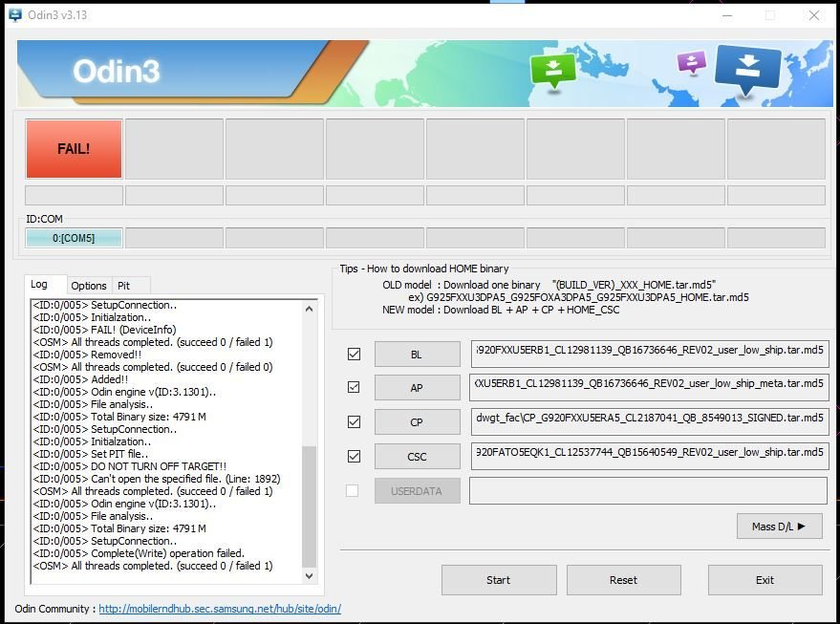Click the BL file path field

pos(649,354)
